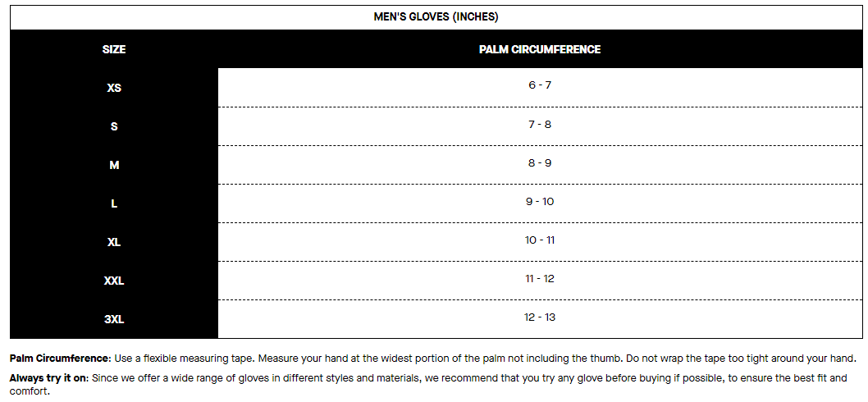Click the 10 - 11 palm measurement

pos(540,240)
